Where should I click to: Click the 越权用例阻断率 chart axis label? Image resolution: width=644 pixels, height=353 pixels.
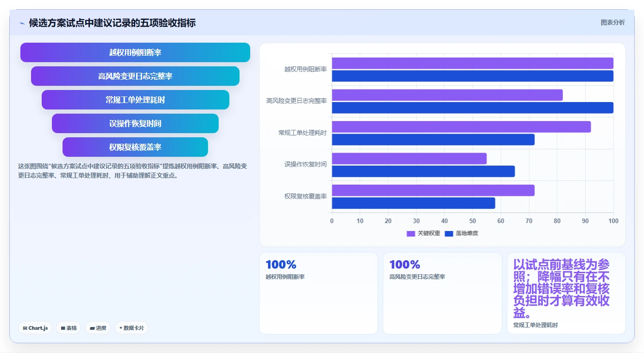pos(305,69)
